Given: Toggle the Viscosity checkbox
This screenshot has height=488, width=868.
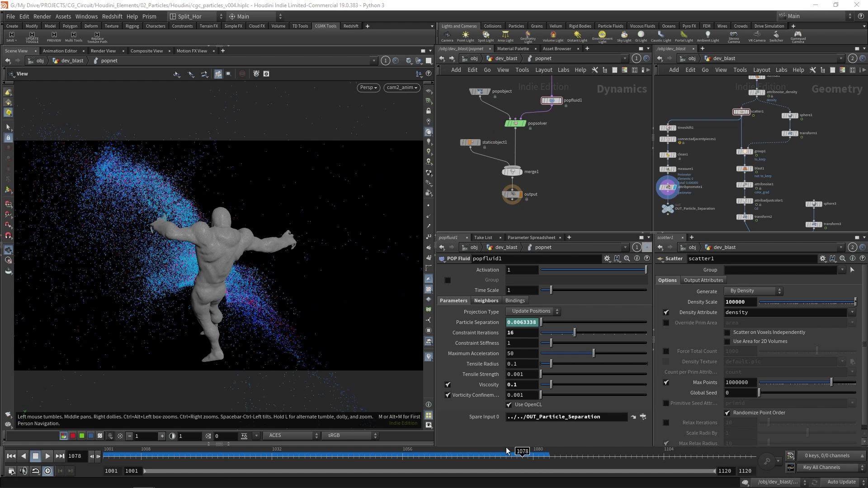Looking at the screenshot, I should click(448, 385).
